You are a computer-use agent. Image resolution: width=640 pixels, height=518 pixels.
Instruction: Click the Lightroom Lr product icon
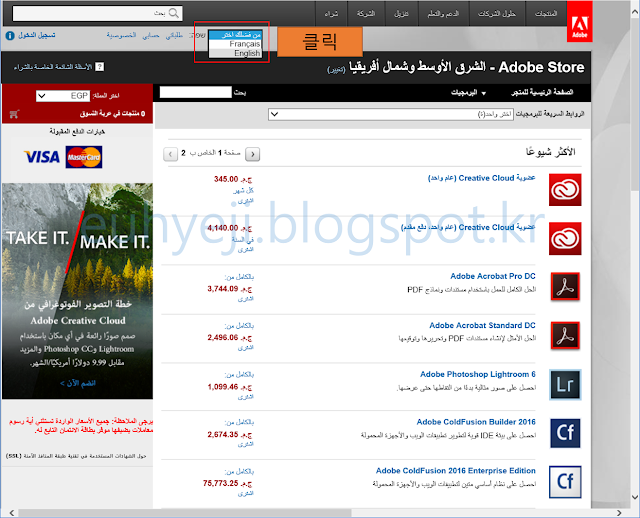(x=565, y=385)
